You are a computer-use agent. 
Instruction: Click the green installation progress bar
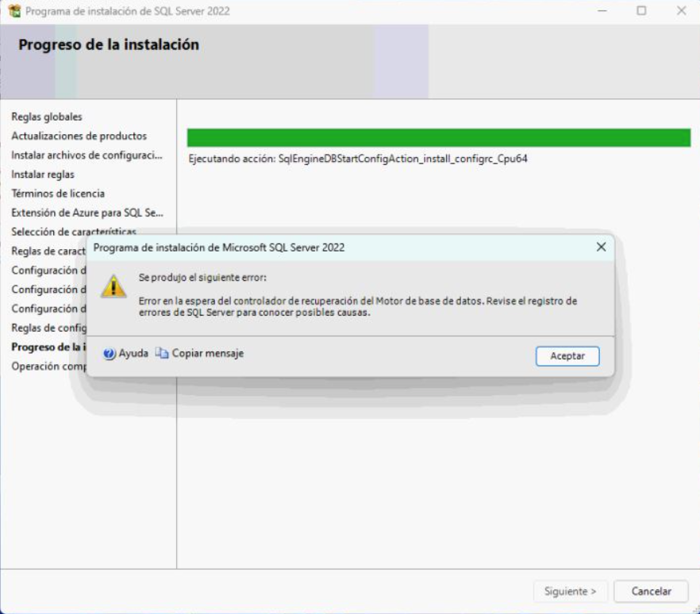(x=439, y=137)
